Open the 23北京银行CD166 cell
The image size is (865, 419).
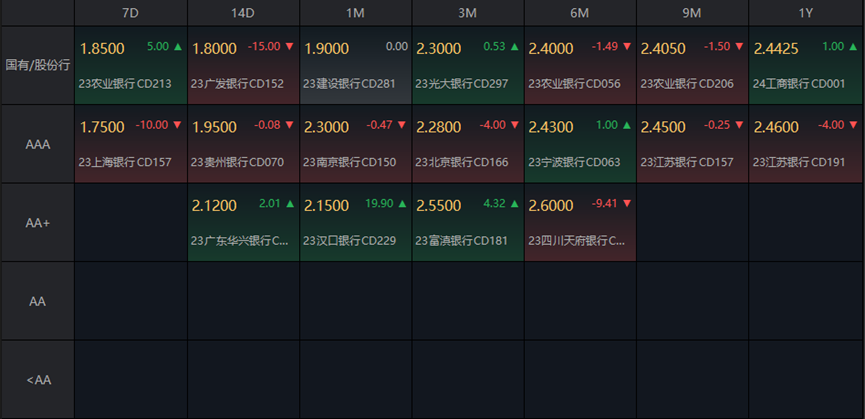click(468, 144)
